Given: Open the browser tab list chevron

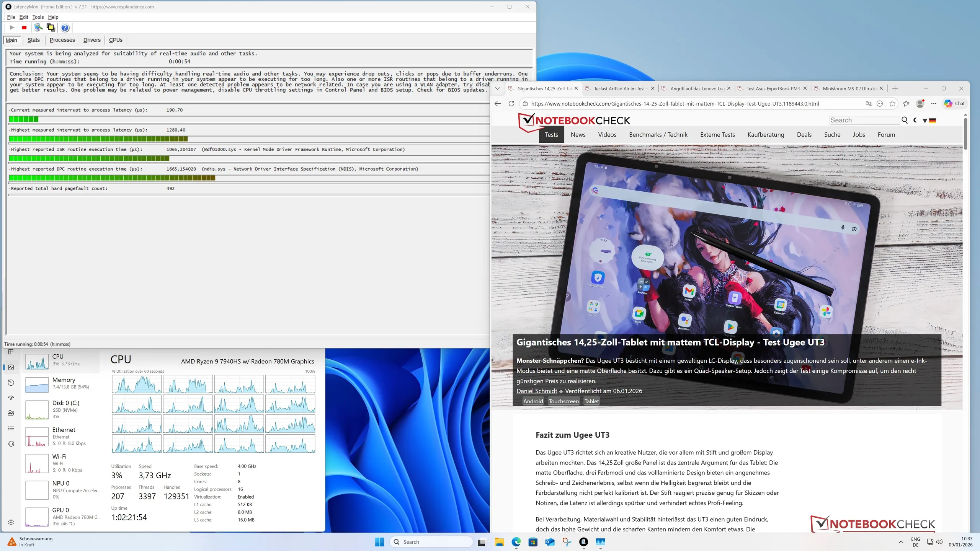Looking at the screenshot, I should pos(497,88).
